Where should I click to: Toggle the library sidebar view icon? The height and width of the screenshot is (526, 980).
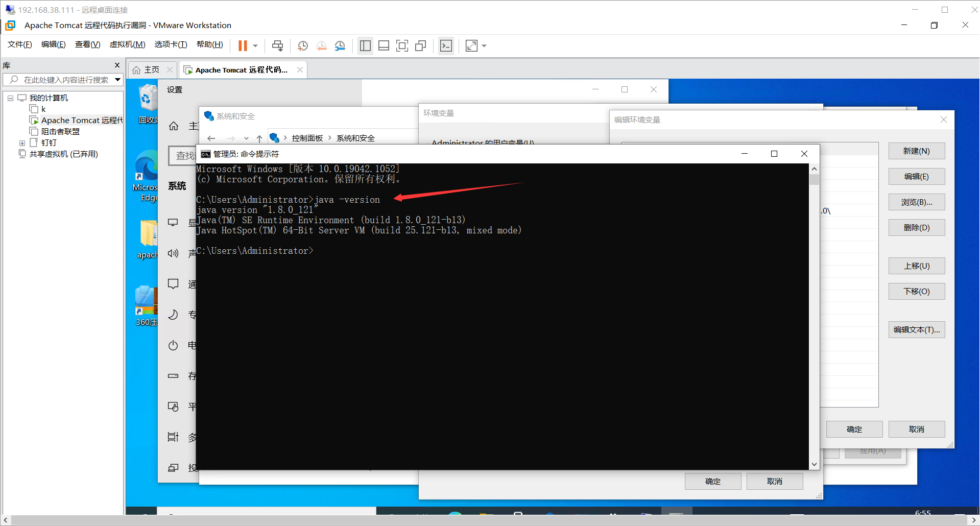pyautogui.click(x=365, y=46)
